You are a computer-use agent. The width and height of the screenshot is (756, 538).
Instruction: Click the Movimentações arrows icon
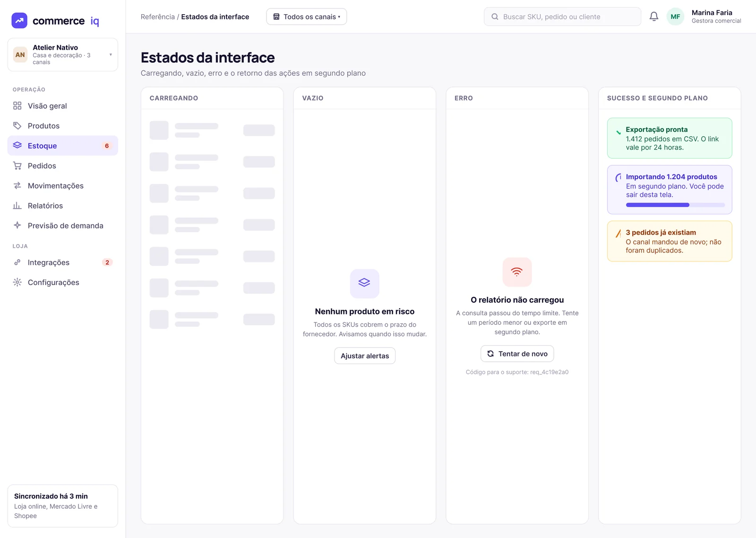point(17,186)
